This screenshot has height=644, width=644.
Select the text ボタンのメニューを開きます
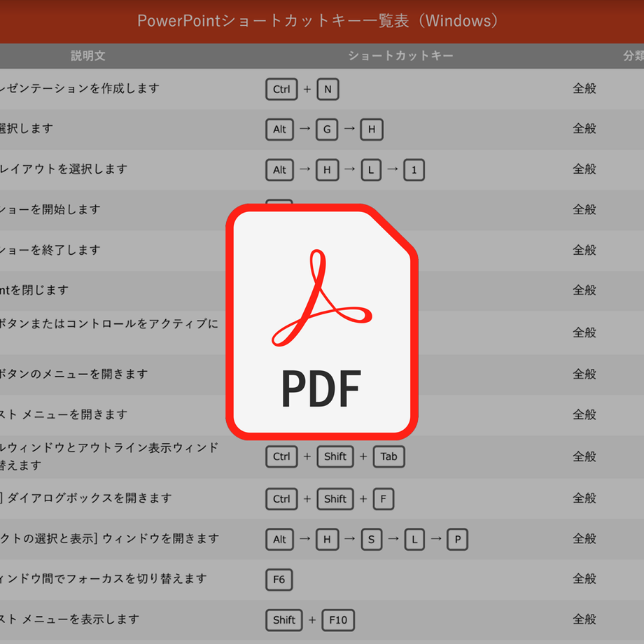tap(74, 374)
